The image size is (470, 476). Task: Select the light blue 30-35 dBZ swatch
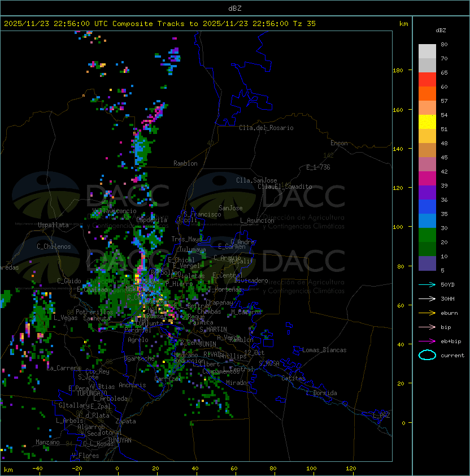pos(427,220)
